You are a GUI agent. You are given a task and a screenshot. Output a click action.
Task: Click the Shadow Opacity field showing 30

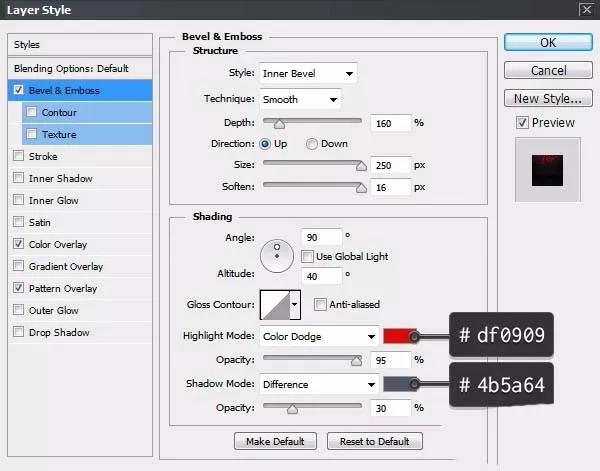click(x=390, y=408)
